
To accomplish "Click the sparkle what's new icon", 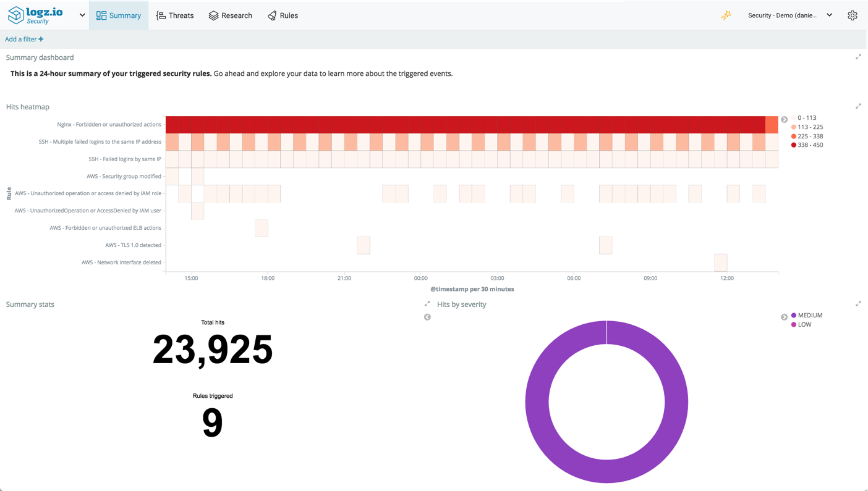I will pos(726,15).
